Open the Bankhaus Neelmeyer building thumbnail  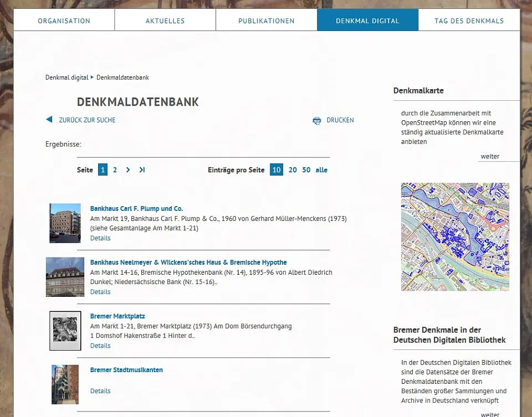click(65, 277)
